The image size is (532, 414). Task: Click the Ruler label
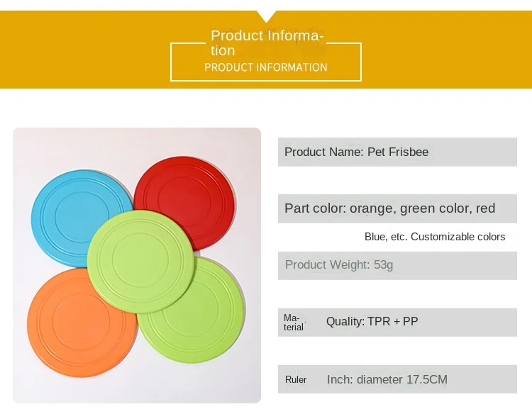[296, 379]
